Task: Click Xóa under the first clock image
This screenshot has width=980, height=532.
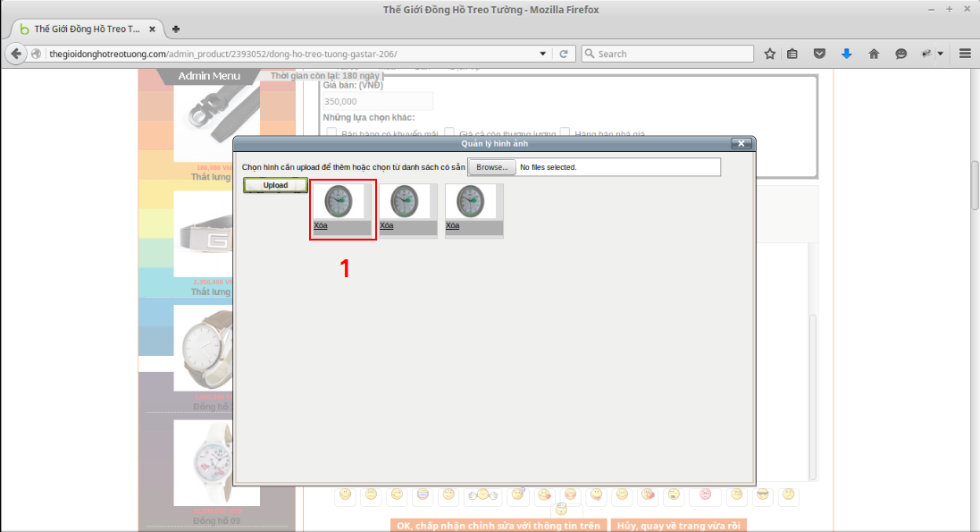Action: [321, 225]
